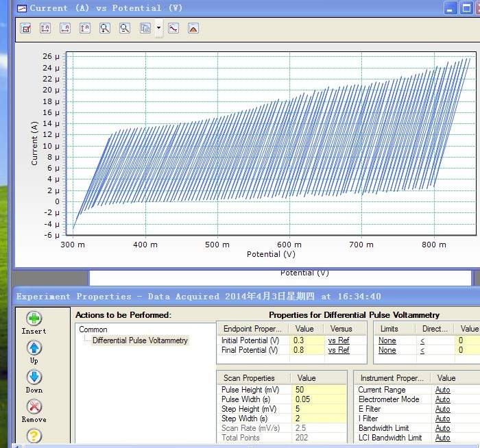Click Current (A) y-axis title
Viewport: 480px width, 448px height.
click(34, 143)
